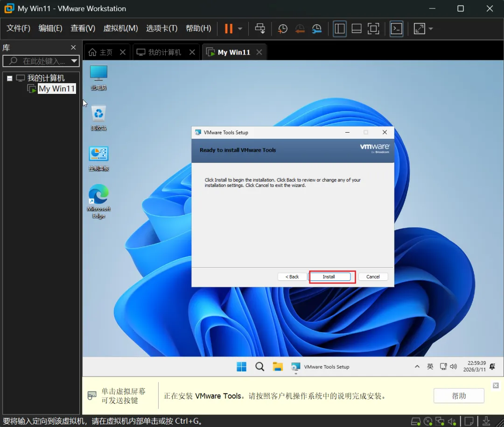Click the 英 input method indicator
The image size is (504, 427).
pyautogui.click(x=430, y=367)
